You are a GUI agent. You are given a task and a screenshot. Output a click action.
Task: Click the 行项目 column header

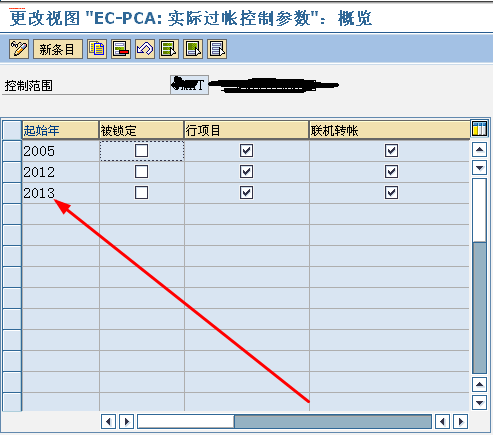247,130
